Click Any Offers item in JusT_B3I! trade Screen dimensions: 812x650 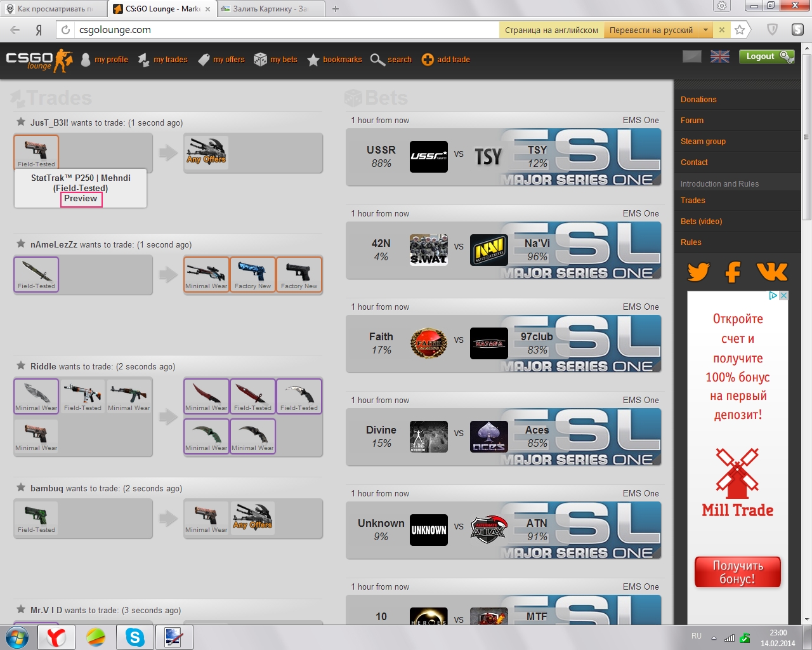[206, 152]
